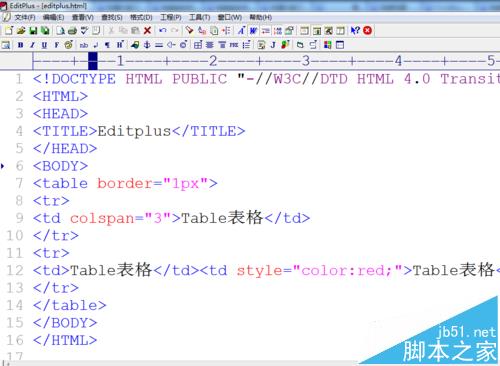Click View in Browser icon on HTML toolbar
Viewport: 500px width, 366px height.
click(6, 45)
